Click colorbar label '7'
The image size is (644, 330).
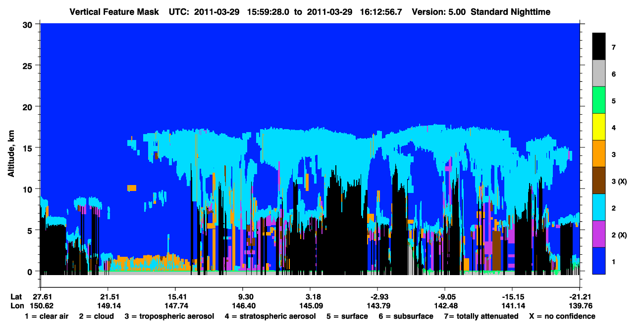pos(613,47)
